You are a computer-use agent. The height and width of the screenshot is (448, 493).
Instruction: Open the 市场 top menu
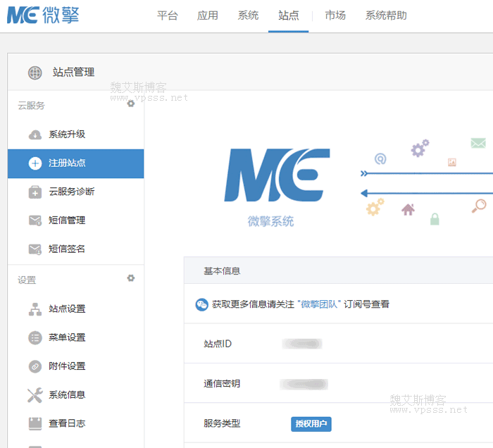coord(335,15)
